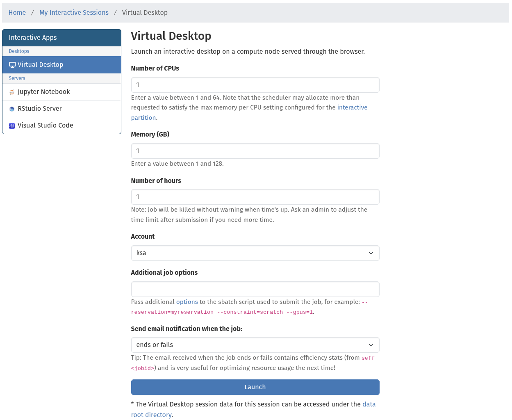Focus the Memory (GB) field
This screenshot has width=512, height=420.
tap(255, 151)
